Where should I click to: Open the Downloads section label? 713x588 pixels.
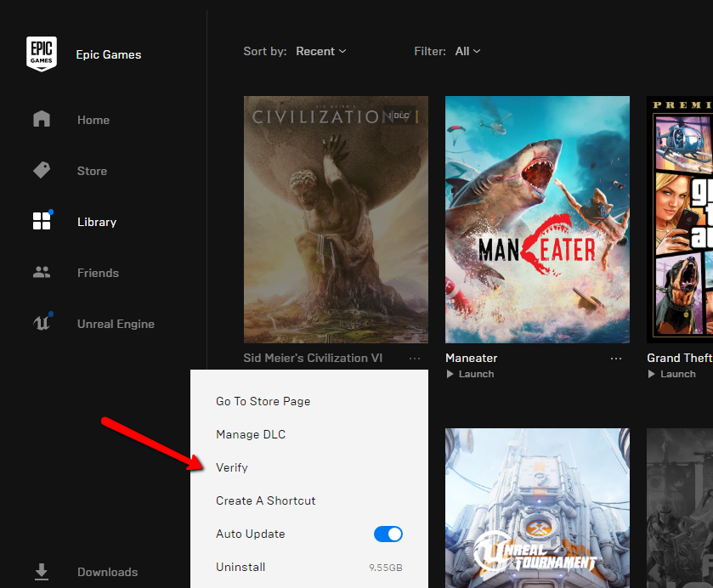pos(107,572)
